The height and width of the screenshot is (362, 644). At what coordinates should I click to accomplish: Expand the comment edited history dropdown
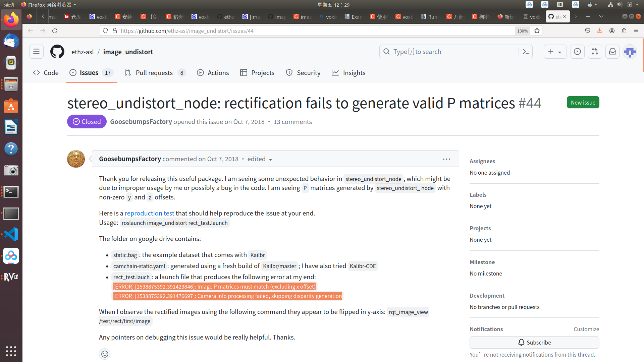tap(260, 159)
